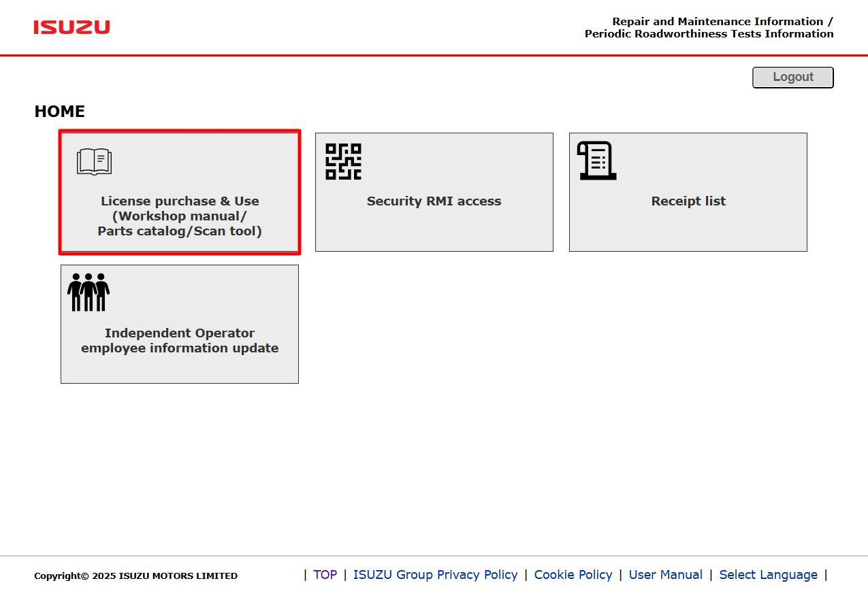
Task: Click 'Periodic Roadworthiness Tests Information' header text
Action: 709,34
